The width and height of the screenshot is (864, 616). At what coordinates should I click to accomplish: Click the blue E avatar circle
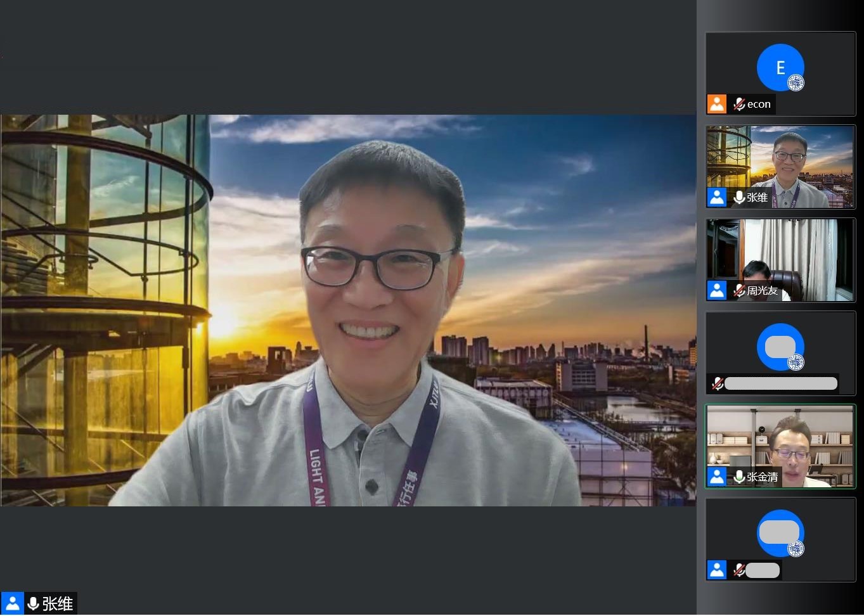780,67
